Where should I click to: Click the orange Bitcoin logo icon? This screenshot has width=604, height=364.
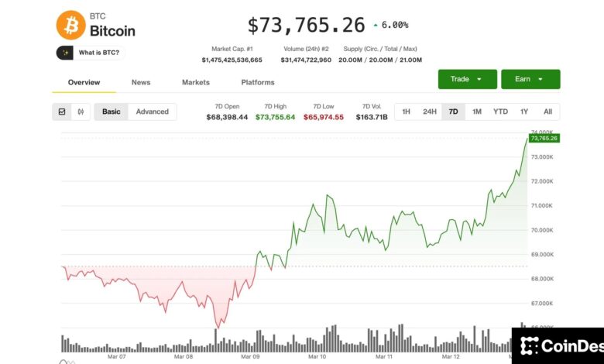pyautogui.click(x=70, y=25)
